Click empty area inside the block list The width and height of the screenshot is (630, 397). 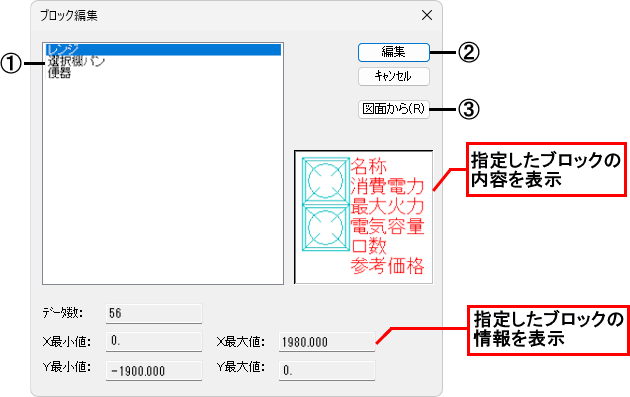tap(163, 181)
